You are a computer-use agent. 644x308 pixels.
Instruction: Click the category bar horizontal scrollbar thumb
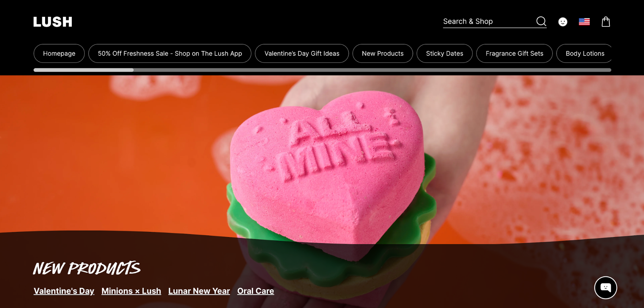tap(84, 70)
